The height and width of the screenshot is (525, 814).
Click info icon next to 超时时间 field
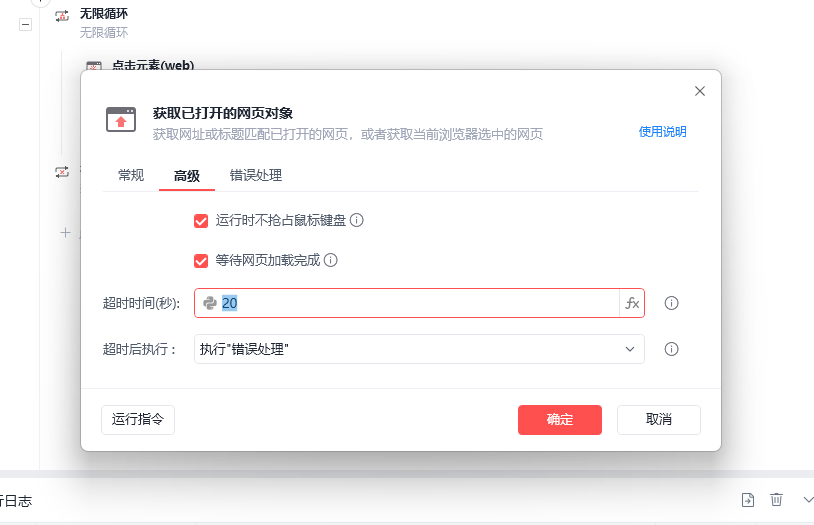pos(671,303)
